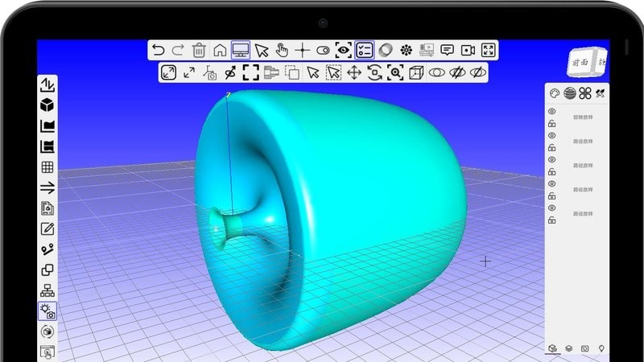Click the single-slashed eye hide icon
The width and height of the screenshot is (644, 362).
click(x=477, y=72)
